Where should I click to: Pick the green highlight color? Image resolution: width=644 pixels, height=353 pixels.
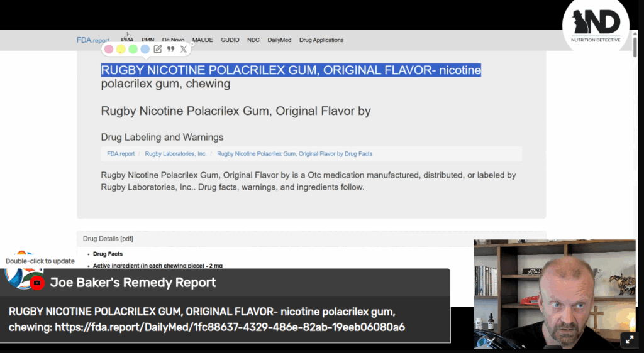click(133, 49)
